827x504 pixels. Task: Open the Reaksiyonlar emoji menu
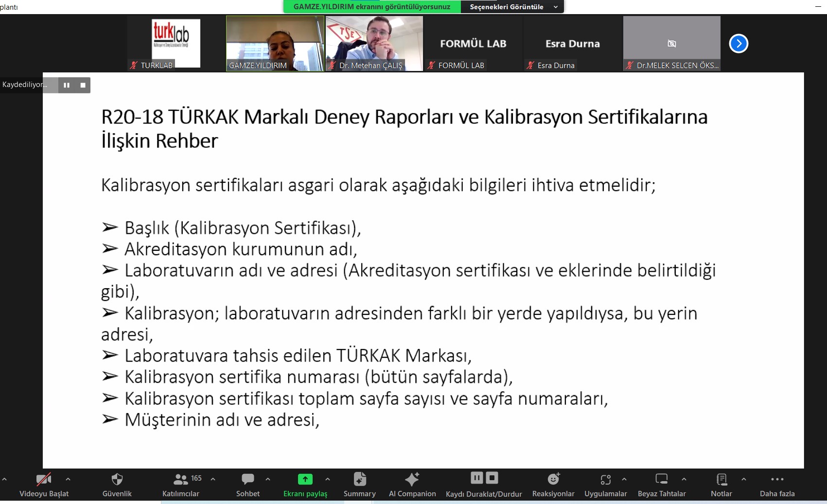click(553, 480)
